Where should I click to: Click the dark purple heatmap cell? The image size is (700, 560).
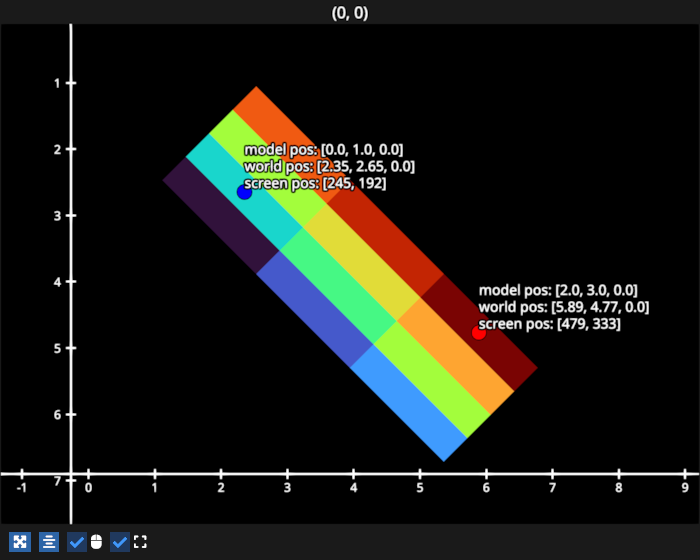221,215
